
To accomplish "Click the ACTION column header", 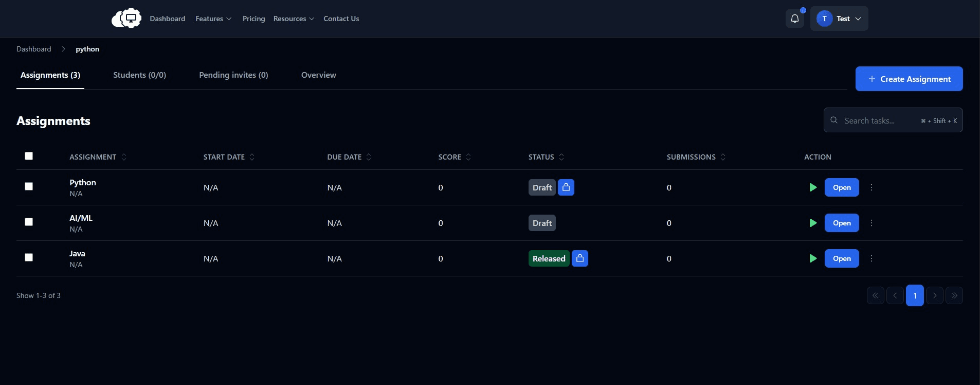I will pos(818,157).
